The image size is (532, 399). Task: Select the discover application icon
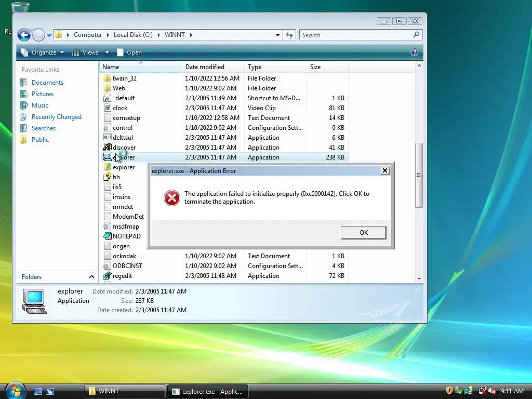tap(107, 147)
